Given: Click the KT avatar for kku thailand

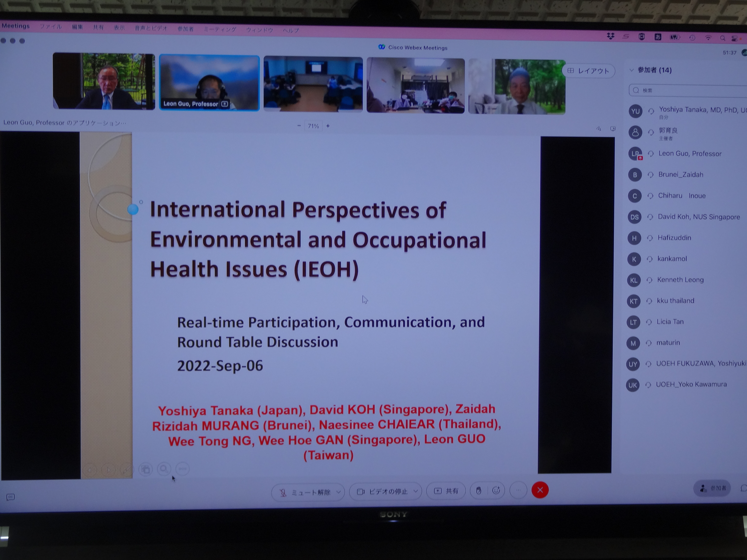Looking at the screenshot, I should [633, 301].
